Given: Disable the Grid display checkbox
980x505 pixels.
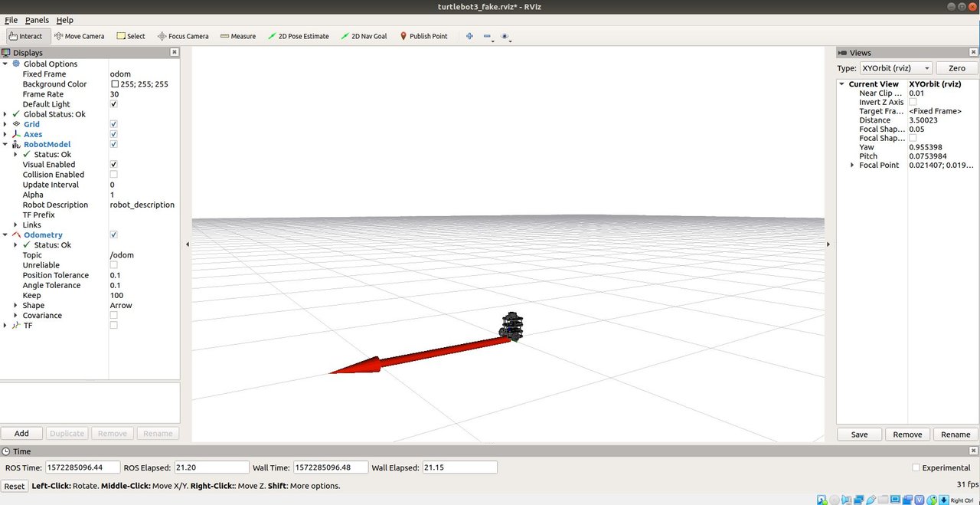Looking at the screenshot, I should pyautogui.click(x=114, y=124).
